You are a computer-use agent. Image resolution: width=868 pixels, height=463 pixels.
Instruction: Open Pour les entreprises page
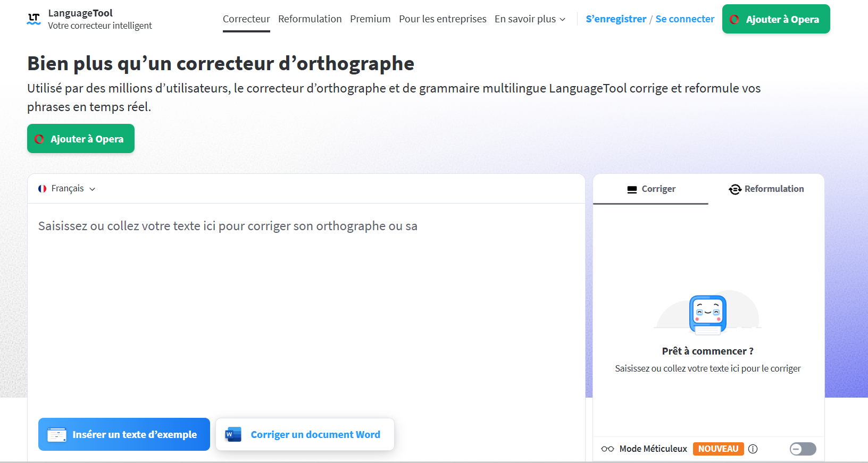tap(443, 19)
